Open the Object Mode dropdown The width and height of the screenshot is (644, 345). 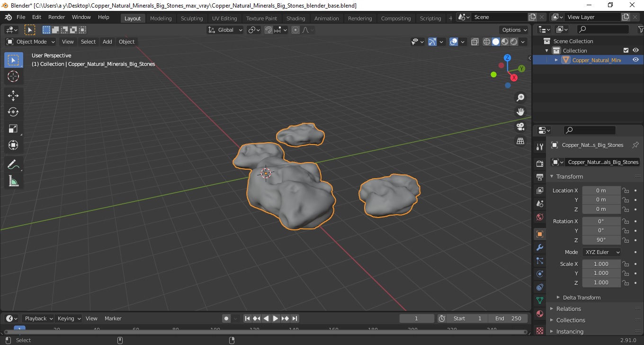(x=31, y=42)
